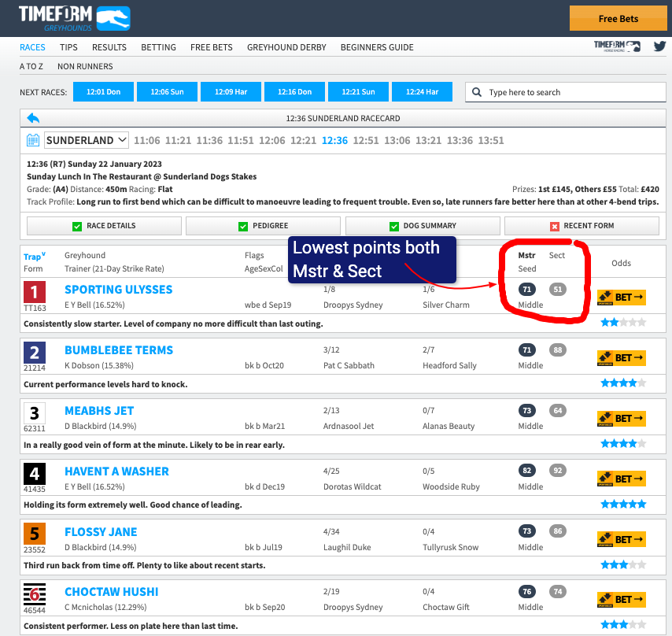The height and width of the screenshot is (636, 672).
Task: Go to the 12:16 Don race
Action: coord(294,92)
